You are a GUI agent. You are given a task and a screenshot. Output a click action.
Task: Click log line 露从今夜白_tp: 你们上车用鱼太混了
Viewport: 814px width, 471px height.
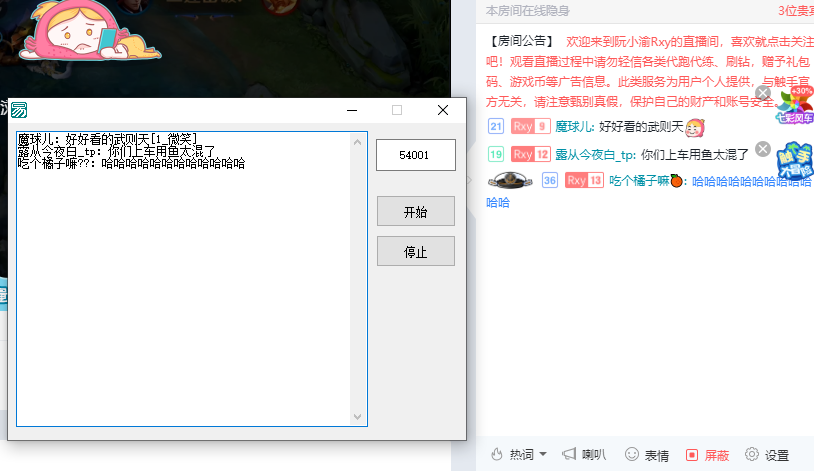(x=116, y=151)
